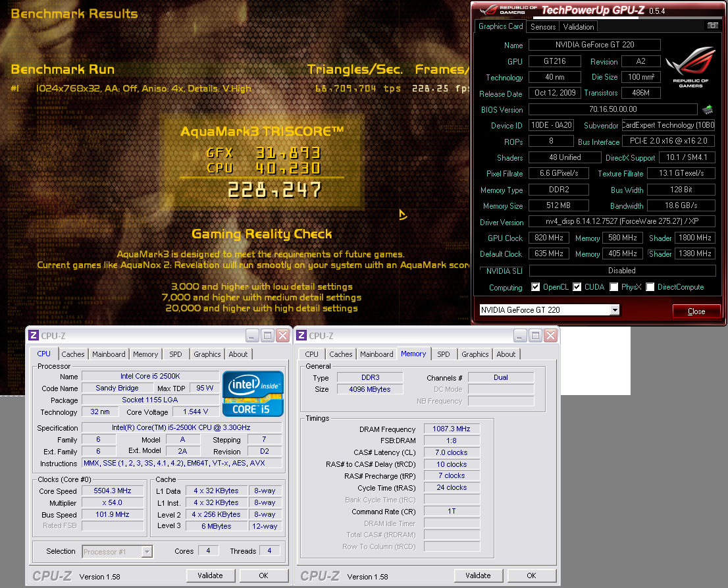The width and height of the screenshot is (728, 588).
Task: Click the GPU-Z screenshot camera icon
Action: [712, 26]
